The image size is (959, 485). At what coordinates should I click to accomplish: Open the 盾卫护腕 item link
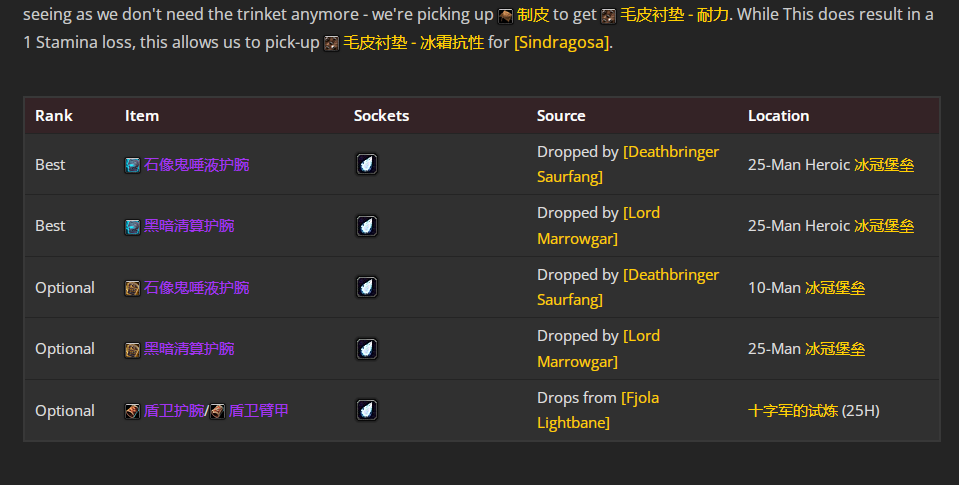(174, 411)
